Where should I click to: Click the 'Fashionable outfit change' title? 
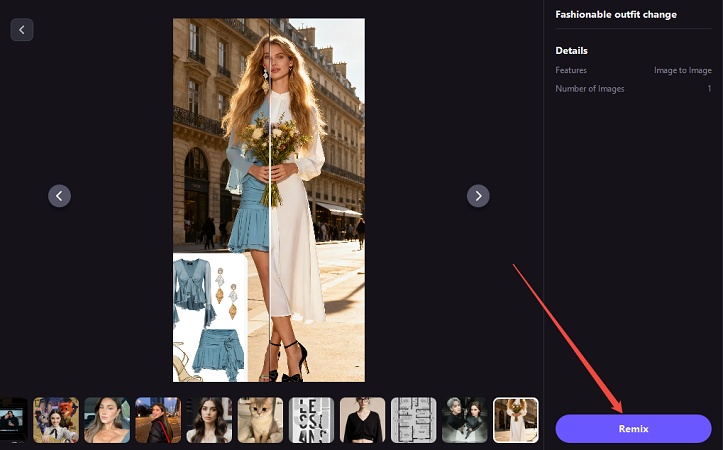[616, 14]
